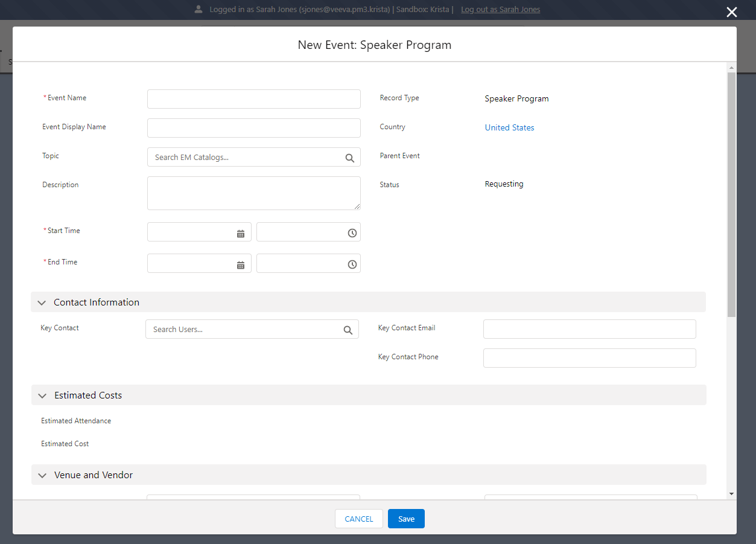Close the New Event dialog with X
Viewport: 756px width, 544px height.
coord(731,12)
